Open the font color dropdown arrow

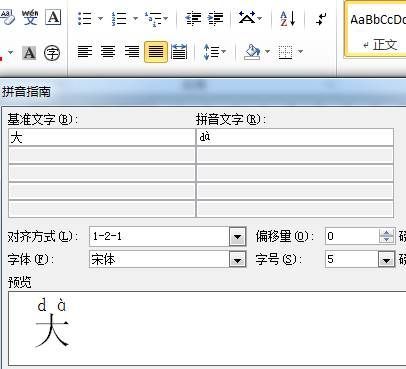(x=11, y=53)
